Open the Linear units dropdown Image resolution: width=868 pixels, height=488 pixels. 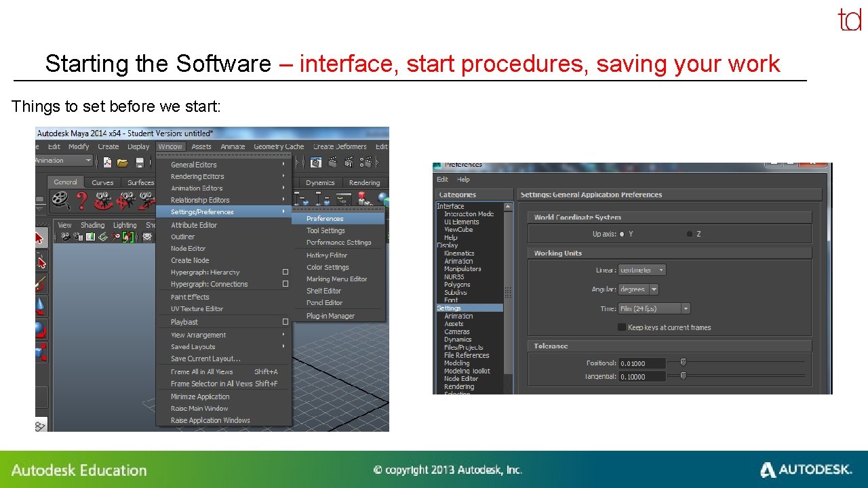tap(642, 270)
